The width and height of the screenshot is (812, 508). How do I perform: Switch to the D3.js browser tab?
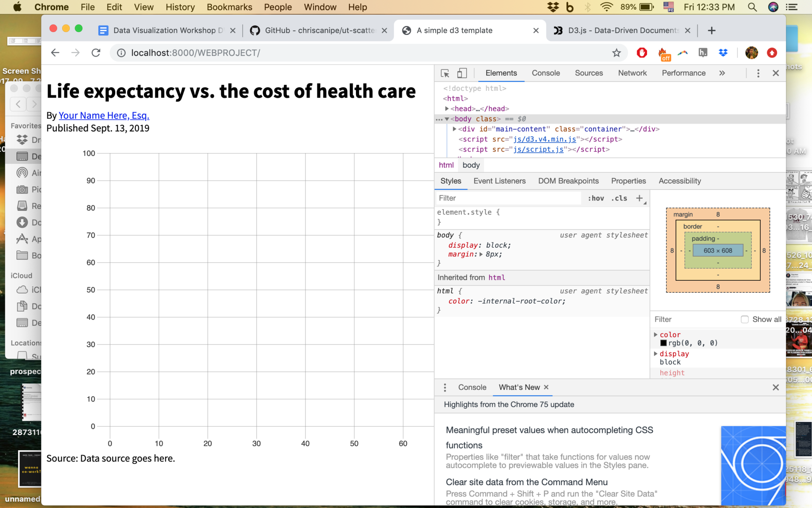coord(622,31)
